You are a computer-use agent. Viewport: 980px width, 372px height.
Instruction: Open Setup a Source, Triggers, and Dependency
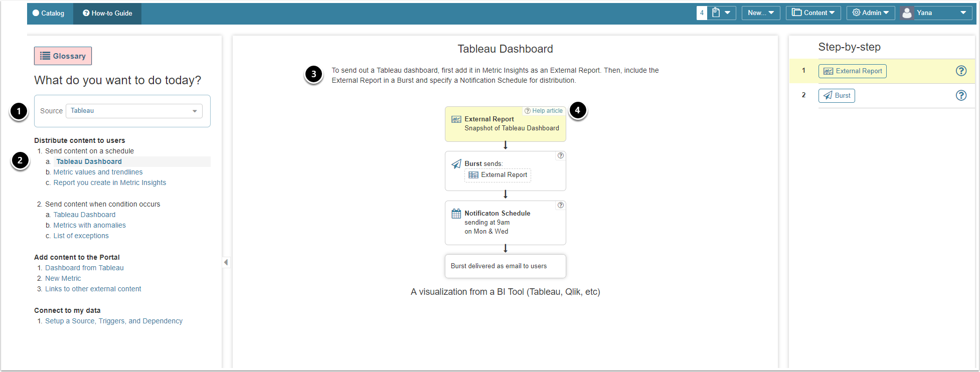point(114,321)
